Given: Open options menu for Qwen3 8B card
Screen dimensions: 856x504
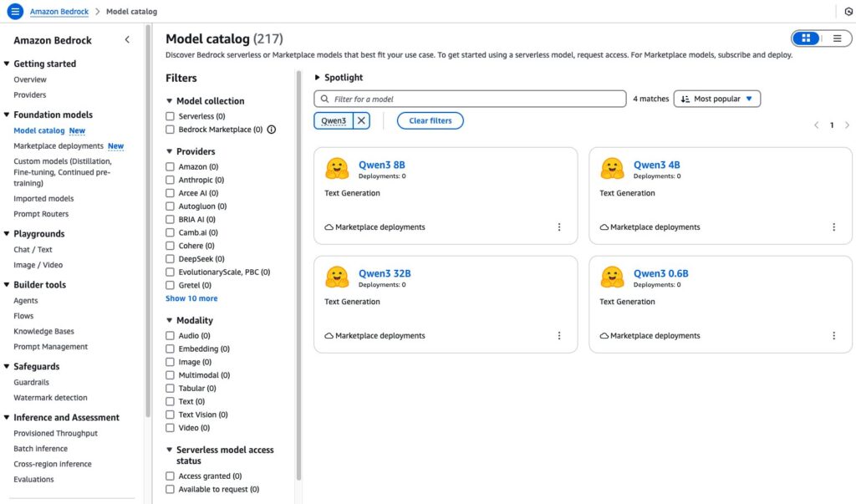Looking at the screenshot, I should 559,227.
